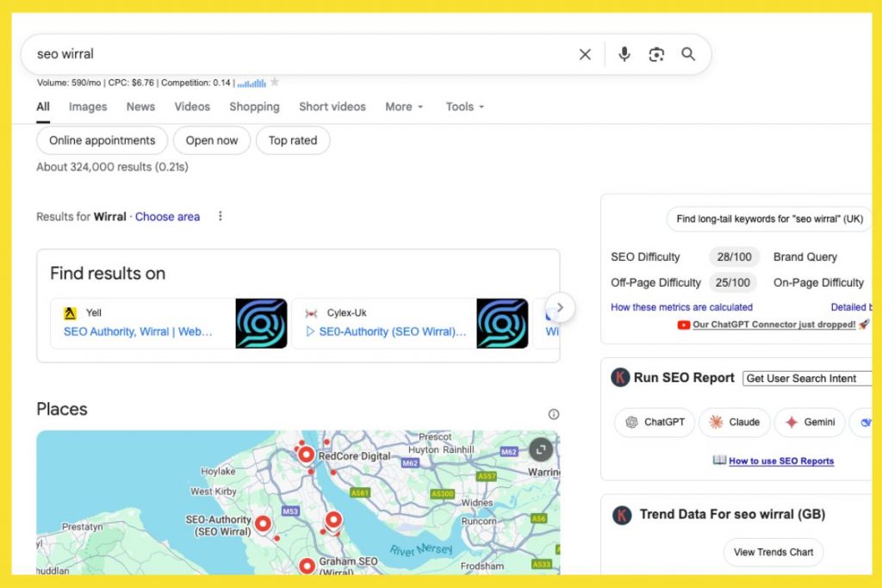Viewport: 882px width, 588px height.
Task: Select the Claude report icon
Action: point(714,423)
